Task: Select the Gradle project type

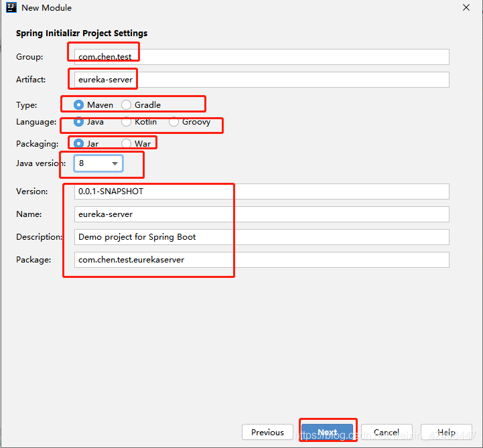Action: point(126,105)
